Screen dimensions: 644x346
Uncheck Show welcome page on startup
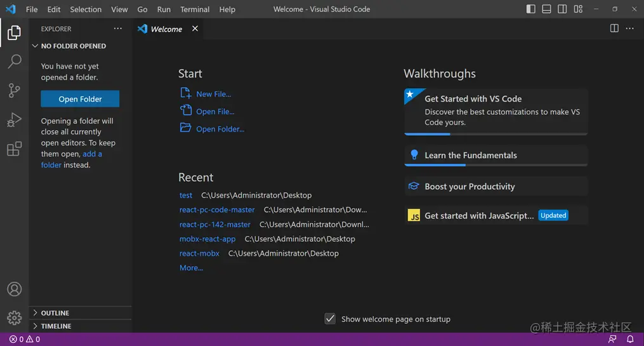(330, 319)
